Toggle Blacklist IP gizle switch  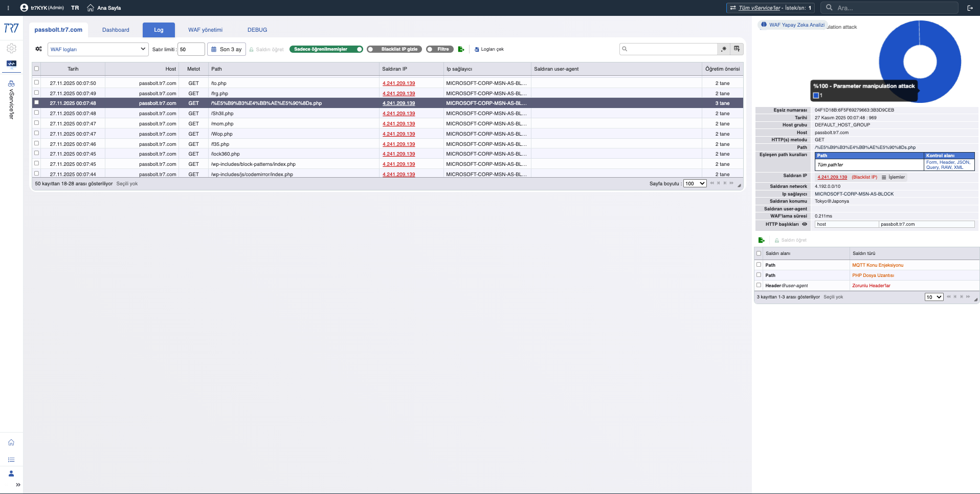[x=394, y=49]
